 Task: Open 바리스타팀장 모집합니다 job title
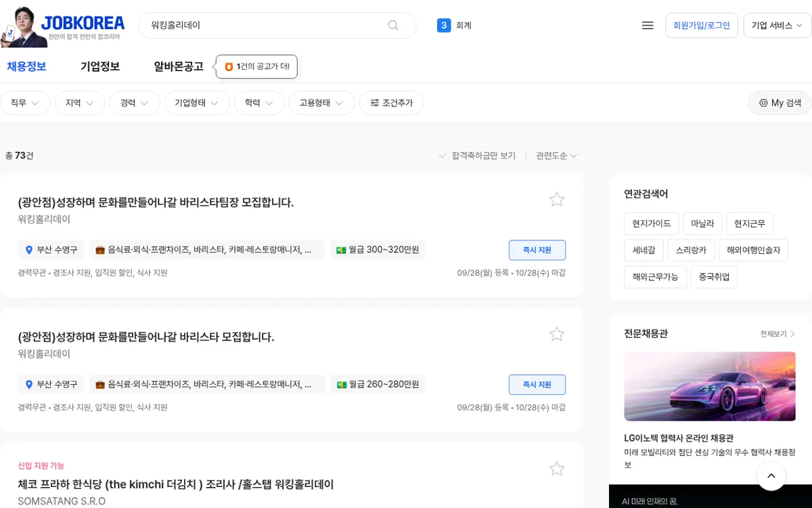coord(156,203)
